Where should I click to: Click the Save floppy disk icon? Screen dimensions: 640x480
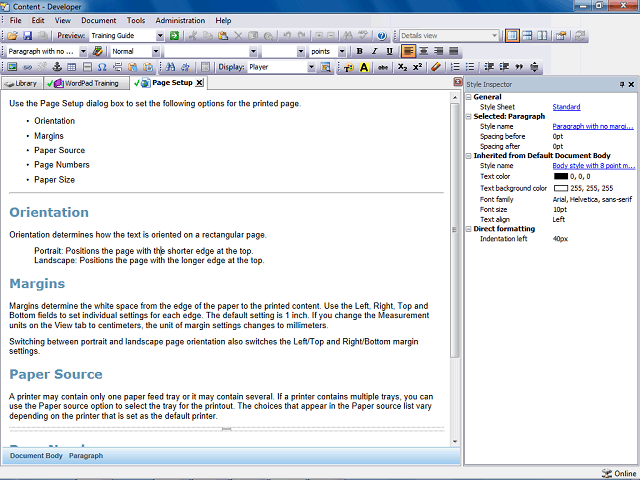(27, 36)
